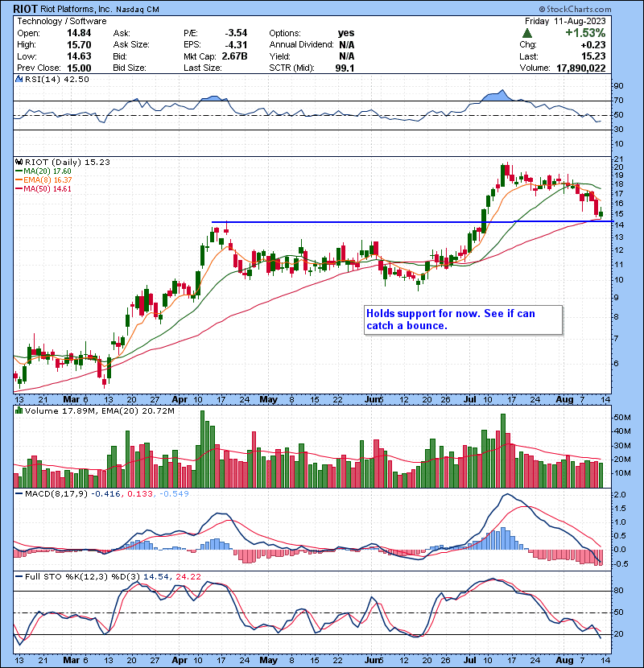Click the 'Holds support for now' annotation box
The height and width of the screenshot is (668, 644).
[x=464, y=320]
